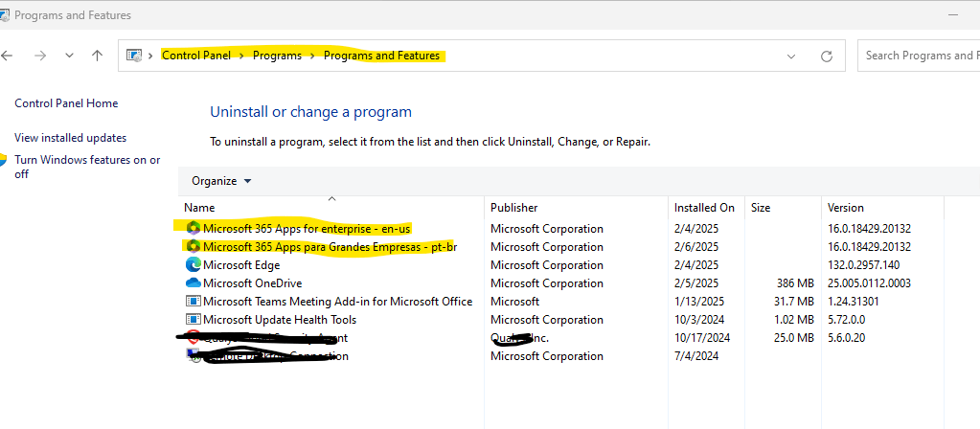The image size is (980, 429).
Task: Click installed date 2/6/2025
Action: 696,246
